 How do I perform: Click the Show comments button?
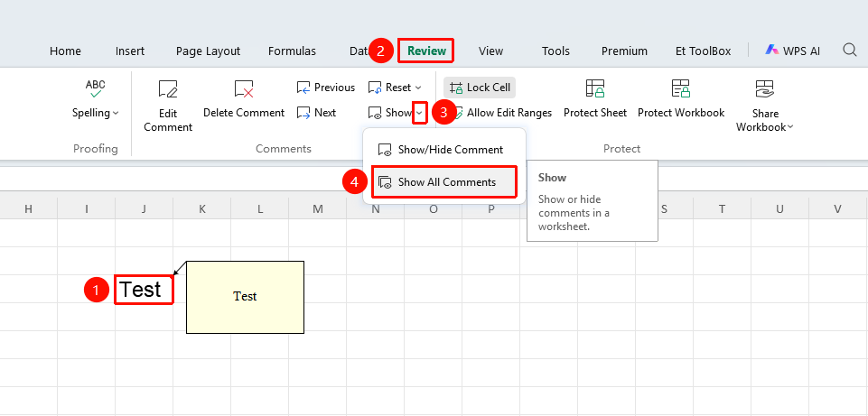(x=389, y=113)
